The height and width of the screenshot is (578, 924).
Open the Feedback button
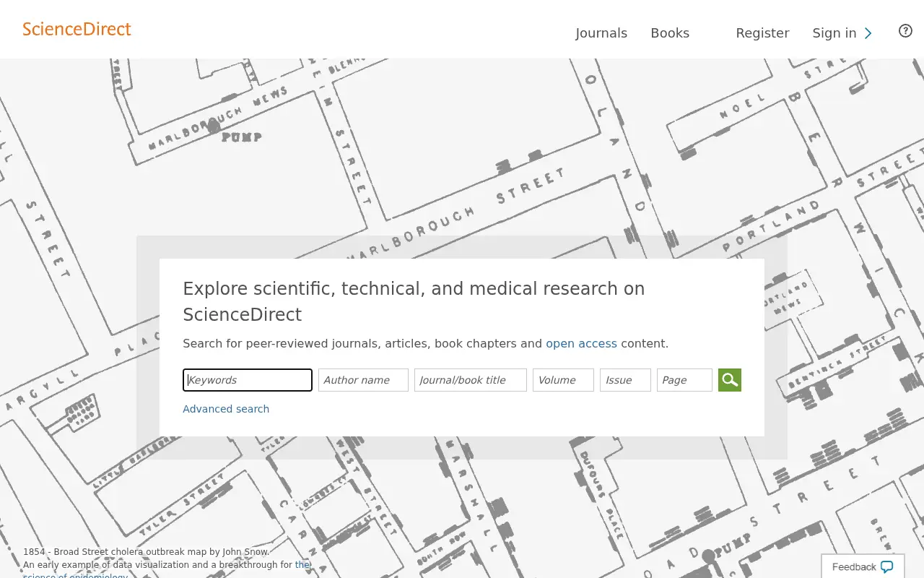[x=863, y=567]
